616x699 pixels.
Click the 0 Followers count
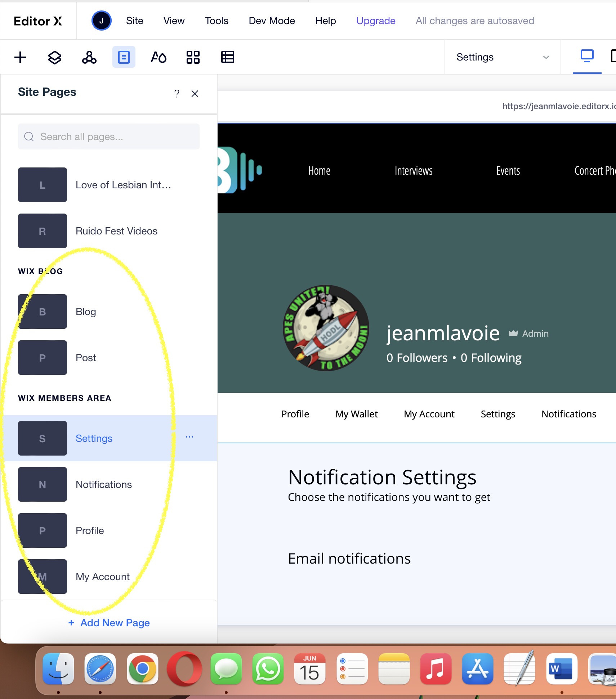click(417, 358)
